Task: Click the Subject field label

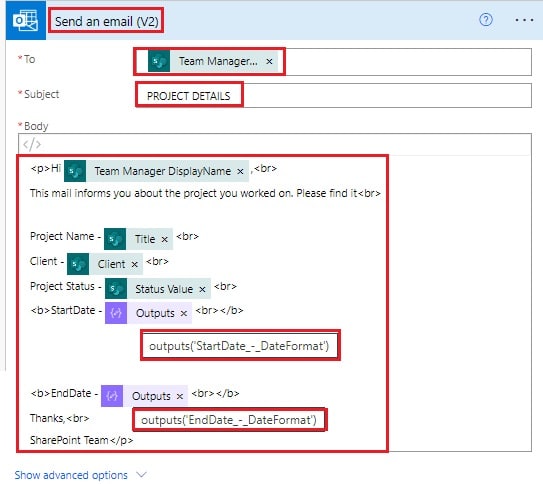Action: pos(41,94)
